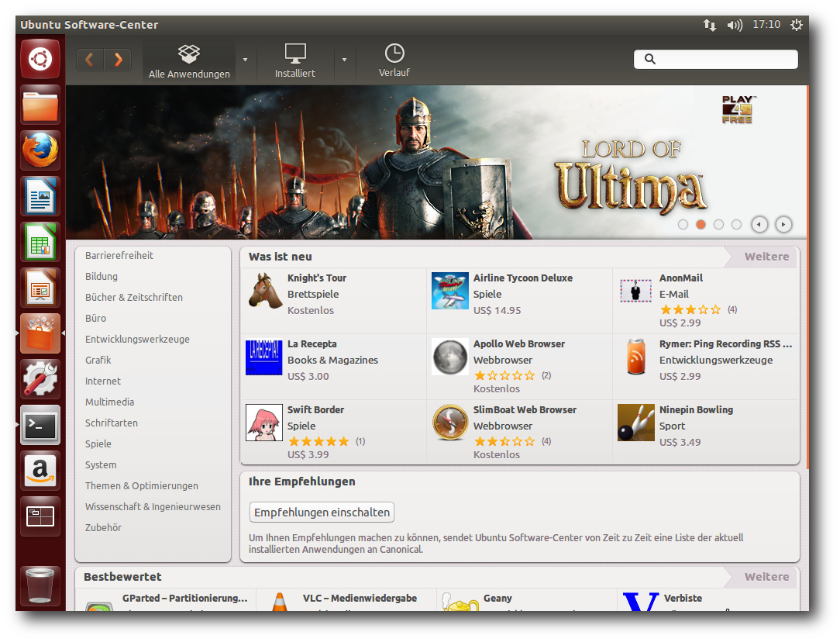
Task: Open the session gear menu
Action: tap(797, 25)
